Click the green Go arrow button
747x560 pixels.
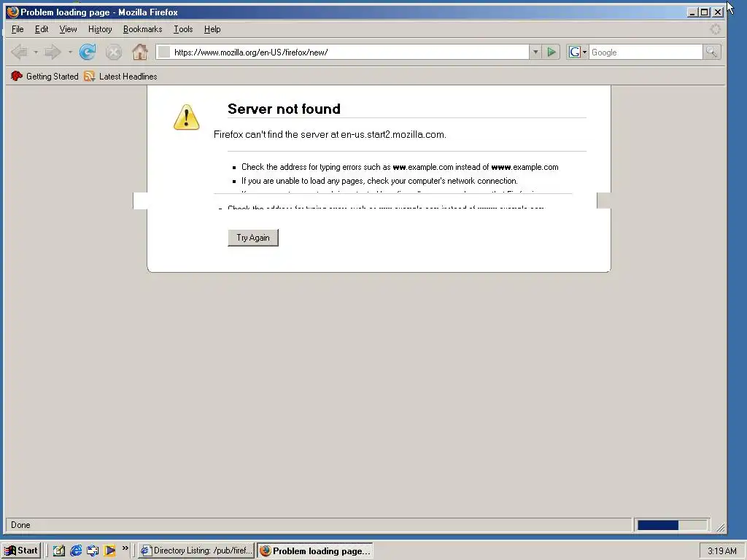(551, 52)
